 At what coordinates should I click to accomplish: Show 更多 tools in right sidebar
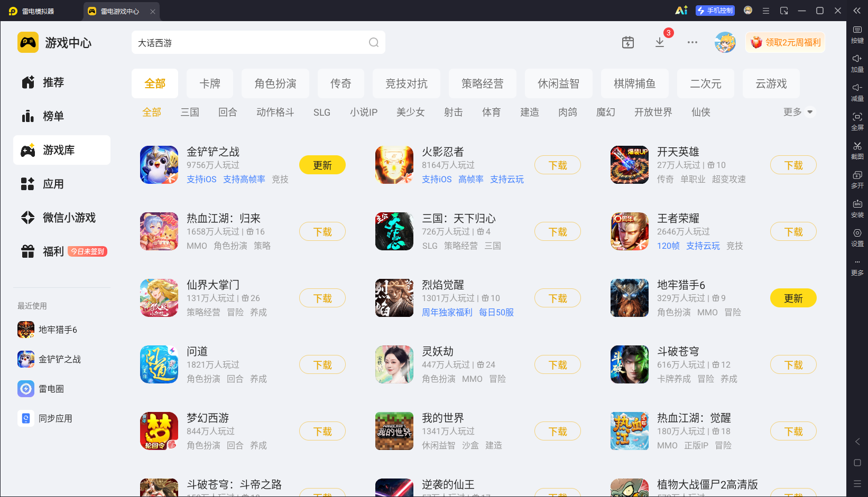pos(857,267)
